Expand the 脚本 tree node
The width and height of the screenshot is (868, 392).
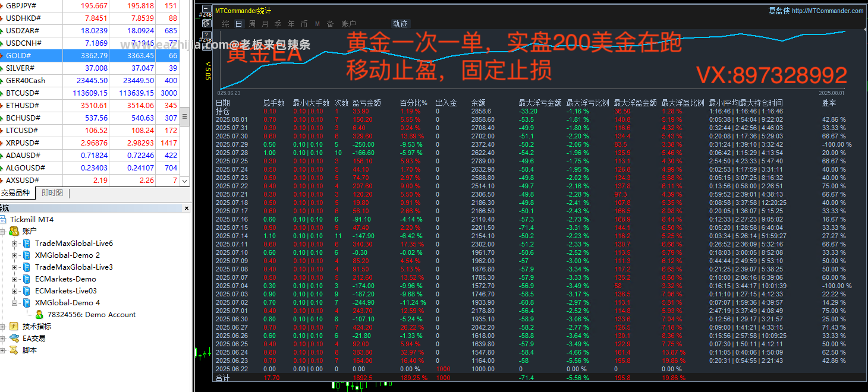(x=3, y=350)
